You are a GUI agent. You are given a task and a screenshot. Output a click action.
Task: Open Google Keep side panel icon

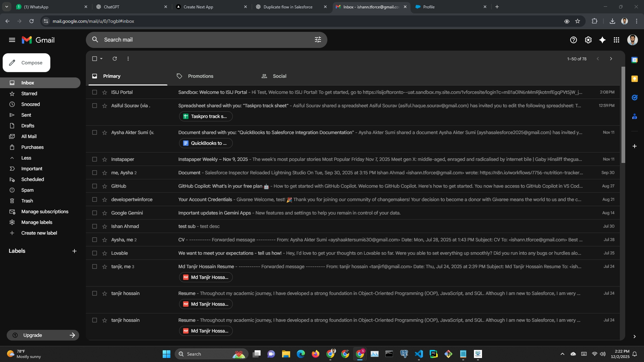click(x=634, y=79)
